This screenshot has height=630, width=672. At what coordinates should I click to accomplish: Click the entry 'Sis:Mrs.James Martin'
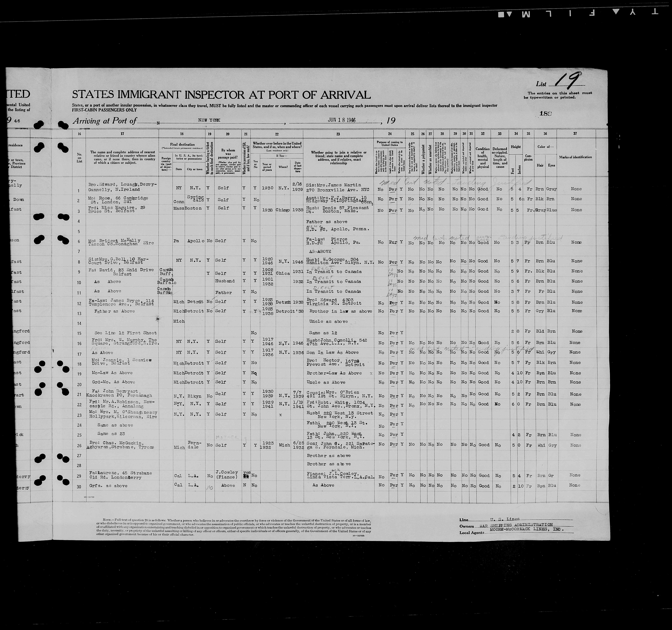(x=333, y=185)
